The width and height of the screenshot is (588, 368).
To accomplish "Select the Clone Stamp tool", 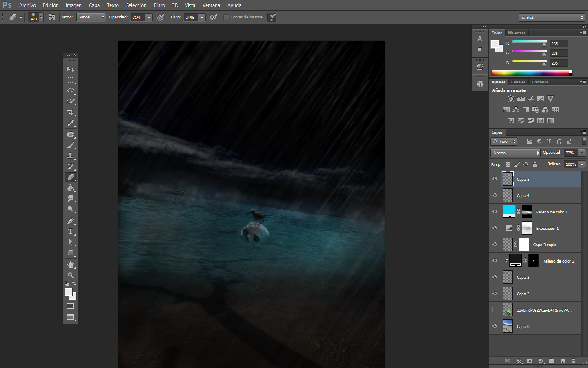I will click(71, 156).
